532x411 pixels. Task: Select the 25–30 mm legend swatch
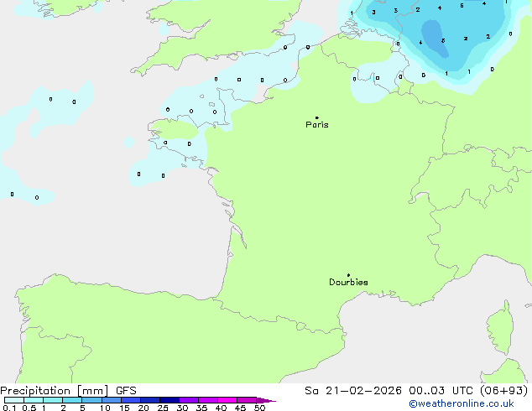169,400
